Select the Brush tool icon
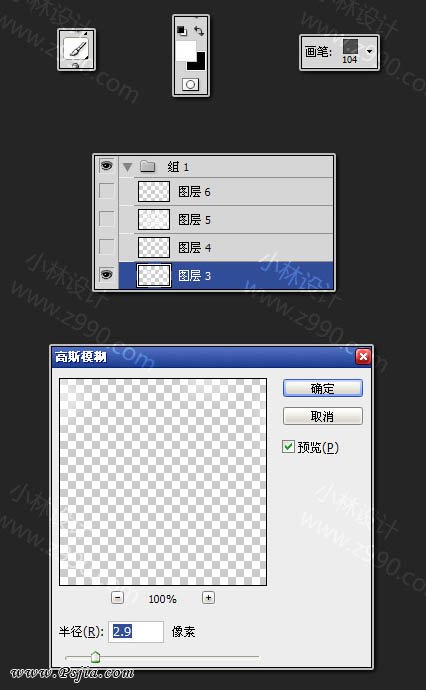426x690 pixels. click(x=76, y=48)
